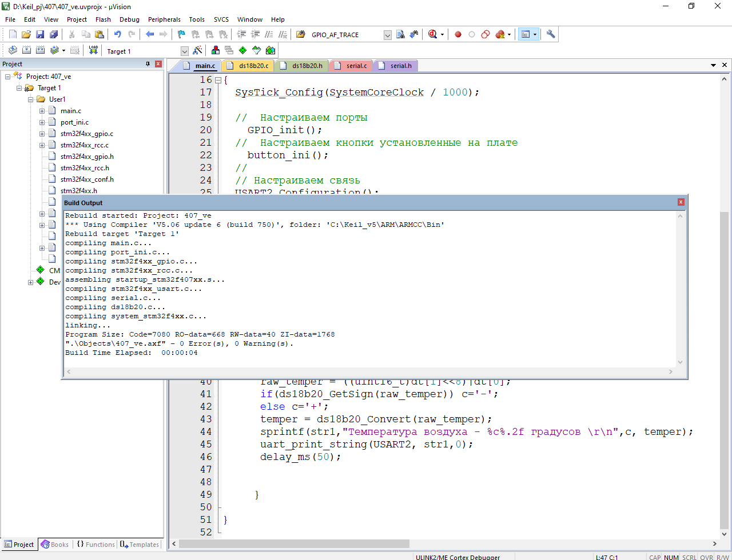Download to flash with LOAD icon
The width and height of the screenshot is (732, 560).
tap(93, 50)
